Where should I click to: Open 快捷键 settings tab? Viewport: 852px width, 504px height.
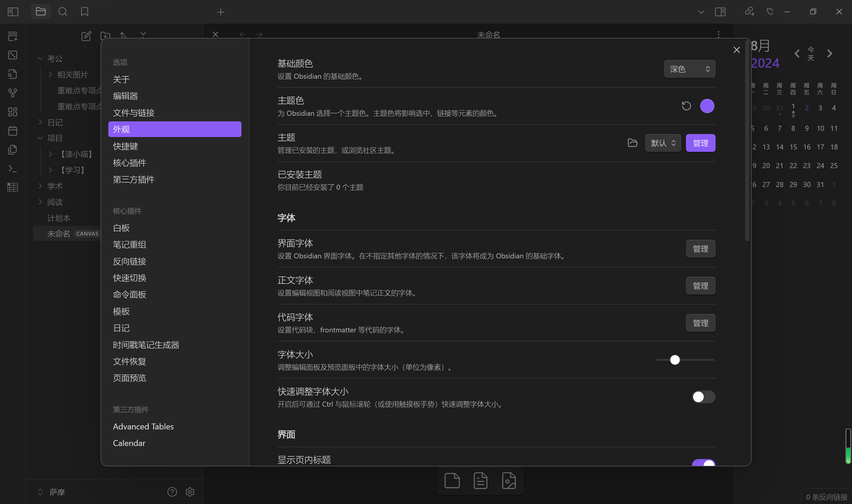(x=126, y=146)
